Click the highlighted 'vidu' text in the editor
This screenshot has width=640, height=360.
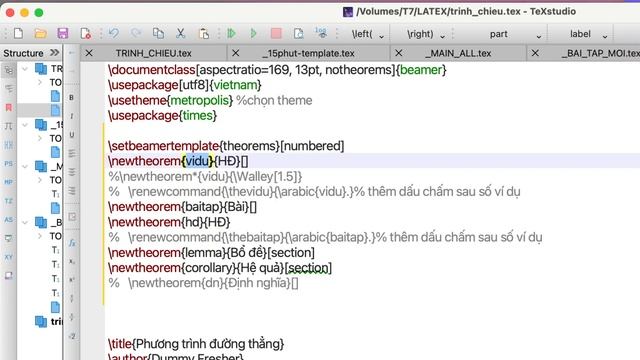(x=197, y=161)
